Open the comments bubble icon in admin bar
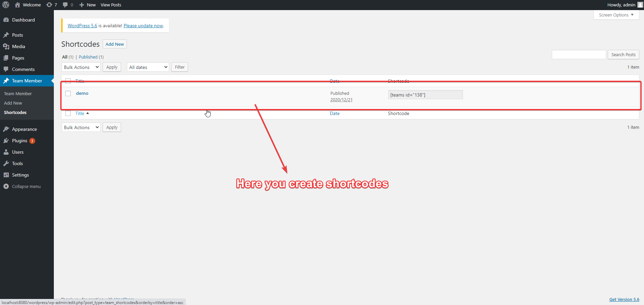Image resolution: width=644 pixels, height=305 pixels. tap(65, 5)
